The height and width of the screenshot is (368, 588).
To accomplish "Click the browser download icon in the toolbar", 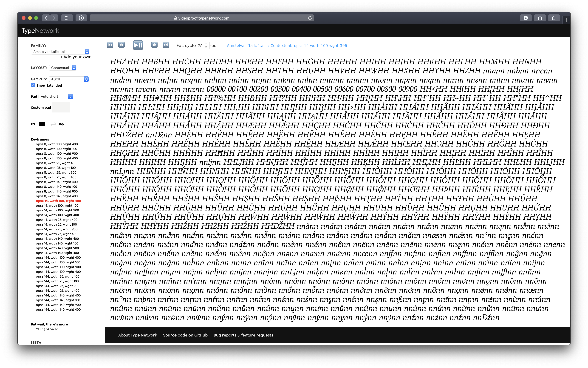I will click(x=526, y=18).
